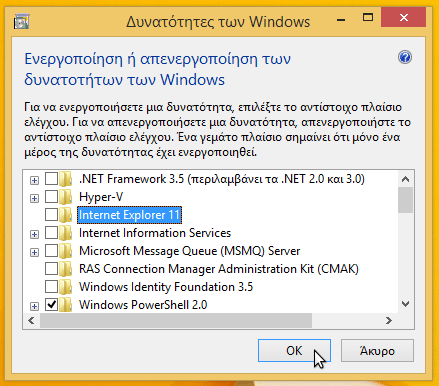Select RAS Connection Manager Administration Kit label
Image resolution: width=439 pixels, height=386 pixels.
click(x=219, y=269)
